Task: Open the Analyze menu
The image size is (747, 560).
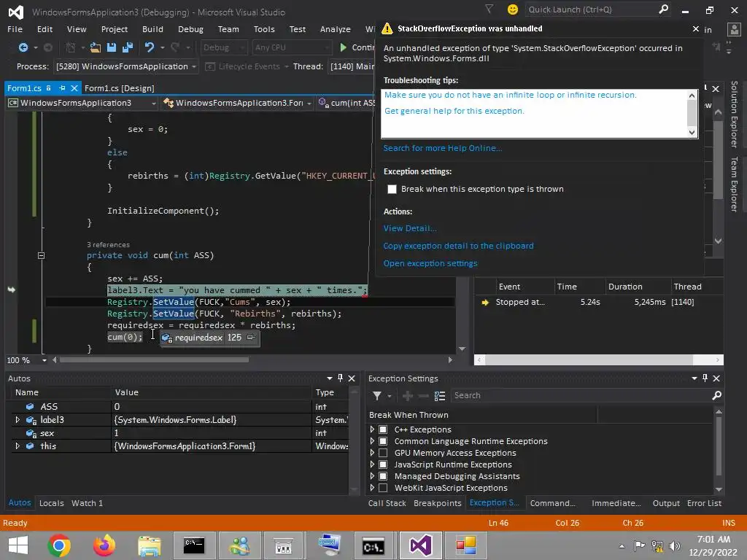Action: pos(336,29)
